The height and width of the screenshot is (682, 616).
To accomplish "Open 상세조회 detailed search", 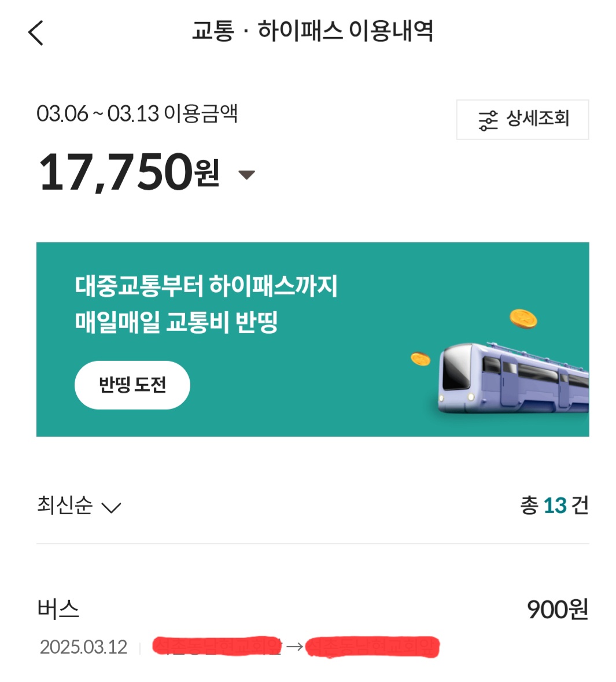I will pos(522,119).
